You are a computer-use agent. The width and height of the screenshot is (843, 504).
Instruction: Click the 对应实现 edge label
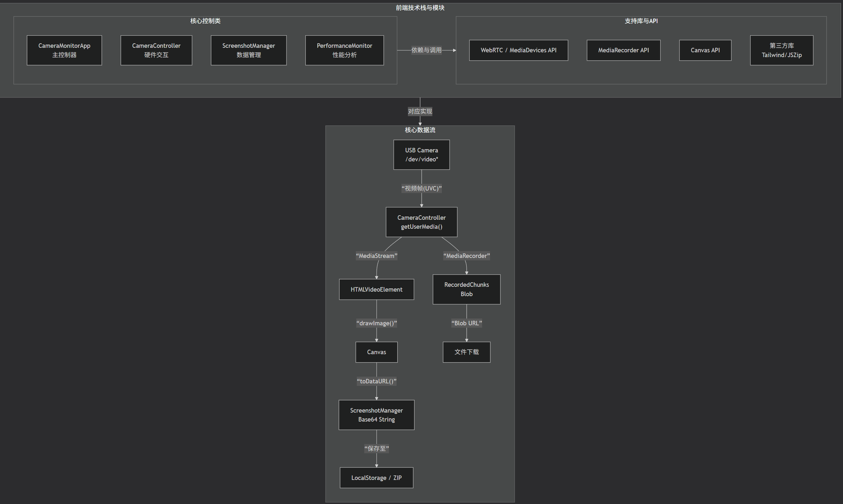point(420,111)
